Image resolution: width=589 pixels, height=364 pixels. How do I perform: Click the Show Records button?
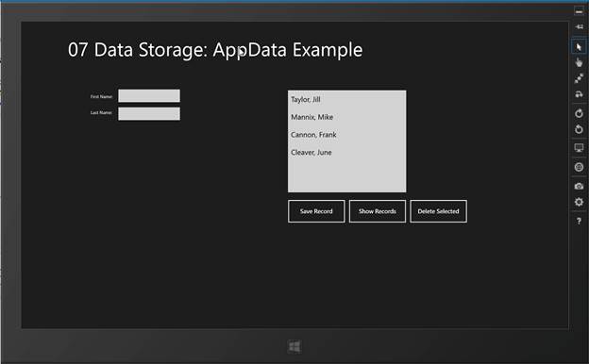(378, 211)
